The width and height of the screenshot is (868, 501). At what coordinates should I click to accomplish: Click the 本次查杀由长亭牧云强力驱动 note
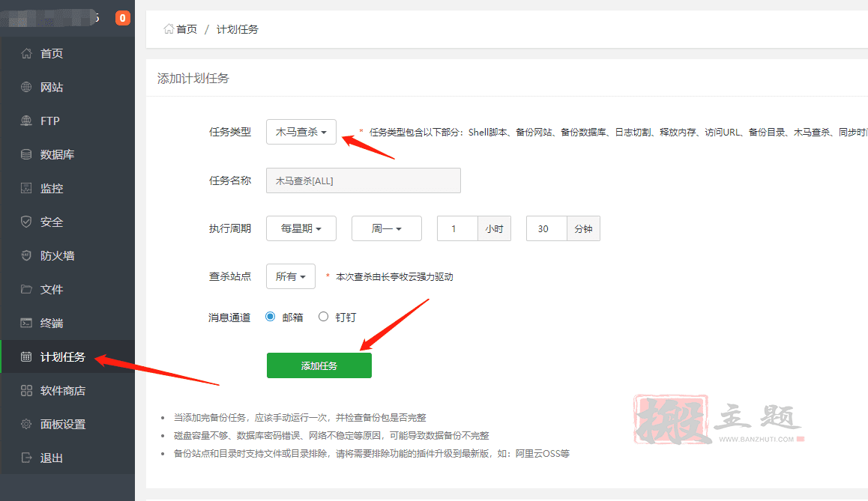coord(394,276)
